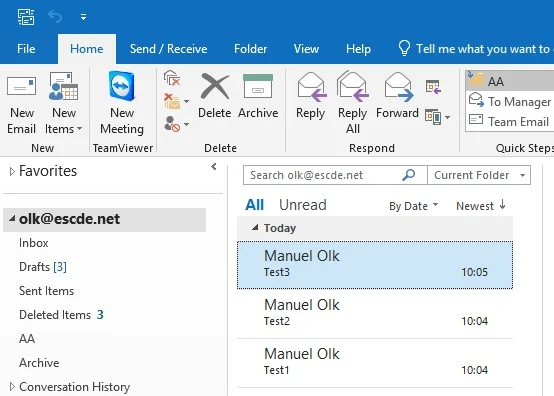Image resolution: width=554 pixels, height=396 pixels.
Task: Open the Sent Items folder
Action: pos(46,291)
